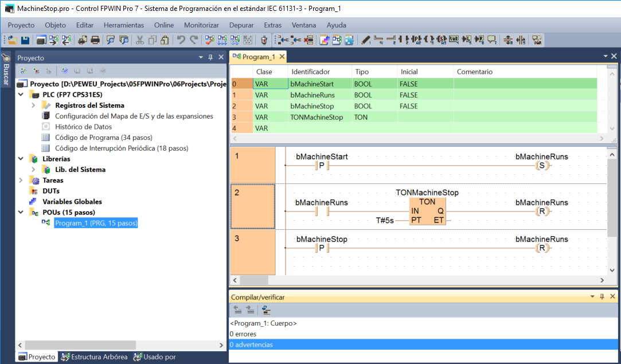Switch to the Estructura Arbórea tab
This screenshot has height=364, width=621.
pos(94,357)
